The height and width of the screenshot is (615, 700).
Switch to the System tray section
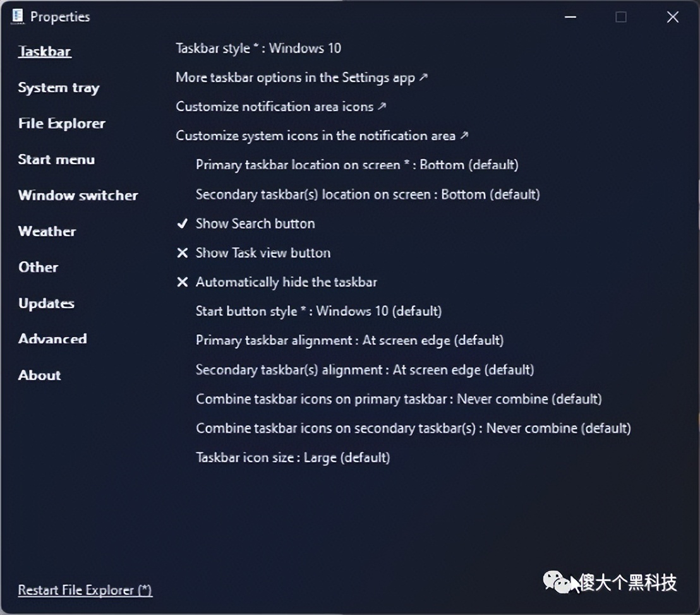click(59, 88)
